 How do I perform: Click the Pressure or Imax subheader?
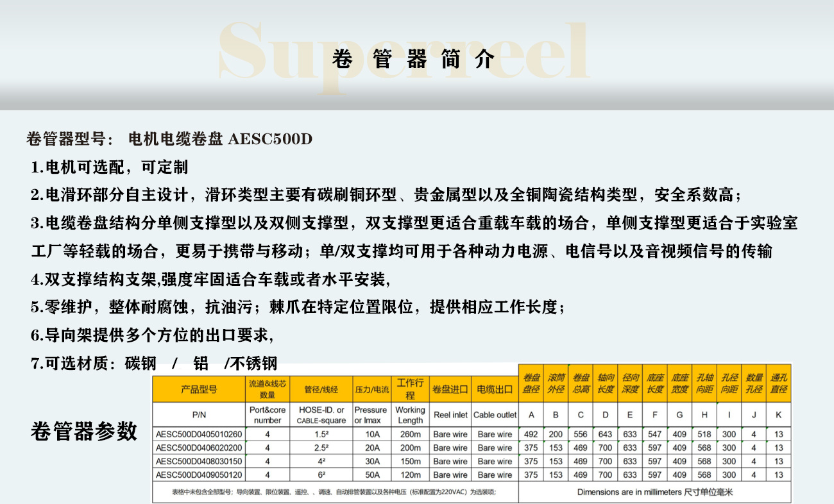click(x=371, y=415)
